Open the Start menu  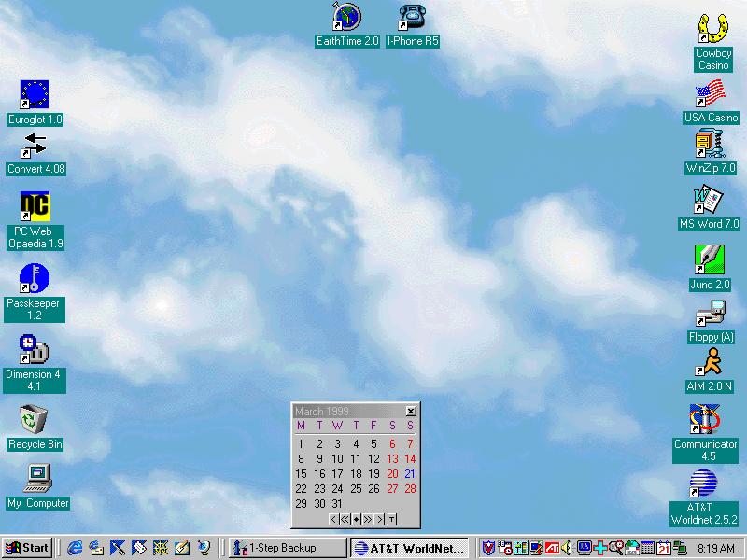[27, 548]
